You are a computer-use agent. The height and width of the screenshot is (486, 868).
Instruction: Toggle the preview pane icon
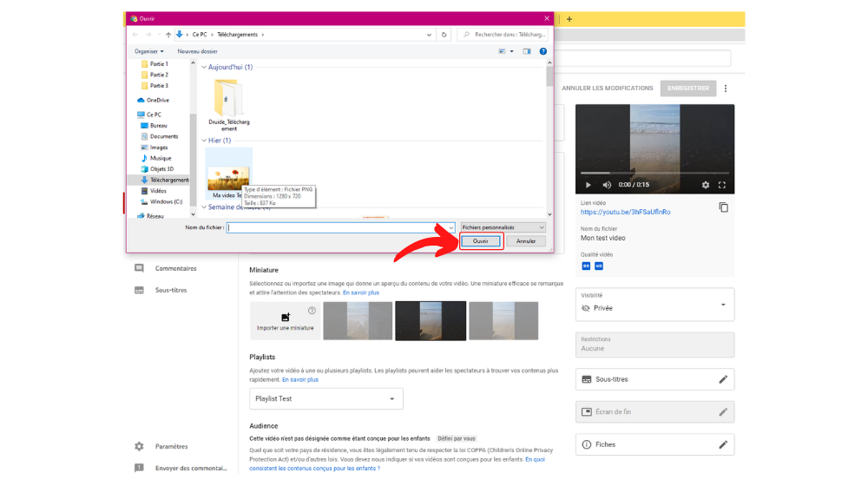(527, 51)
